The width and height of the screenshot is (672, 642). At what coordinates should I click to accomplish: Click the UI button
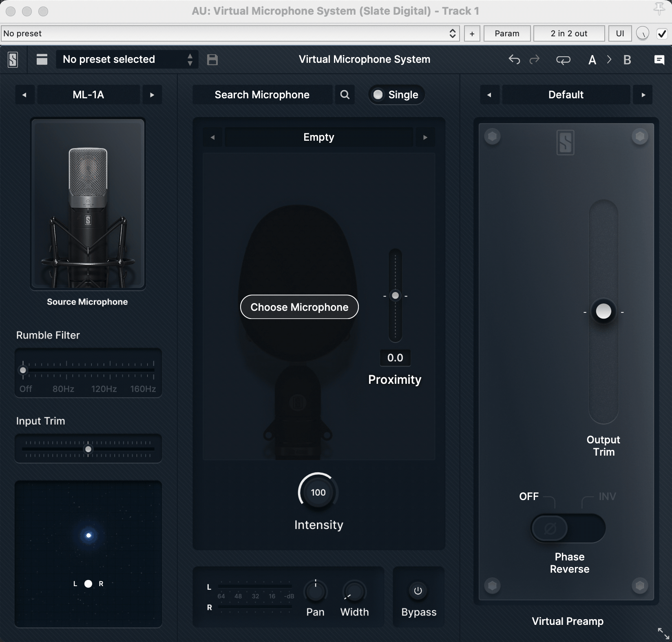click(x=620, y=33)
